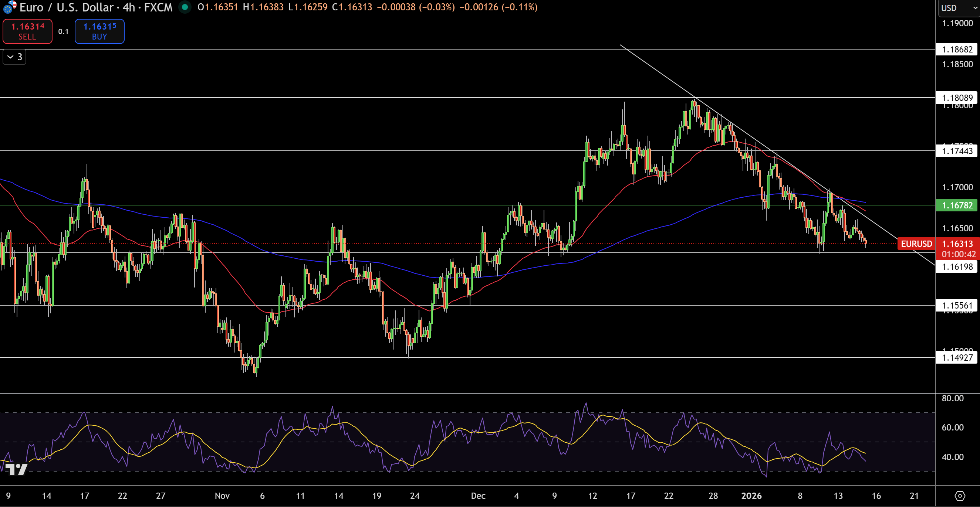This screenshot has height=507, width=980.
Task: Select the 1.16198 price level label
Action: [x=957, y=266]
